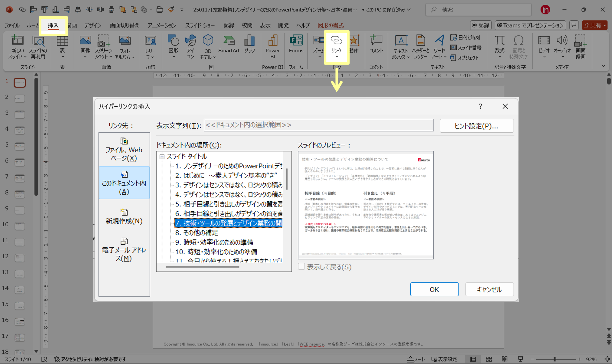612x364 pixels.
Task: Insert a コメント from ribbon
Action: [376, 44]
